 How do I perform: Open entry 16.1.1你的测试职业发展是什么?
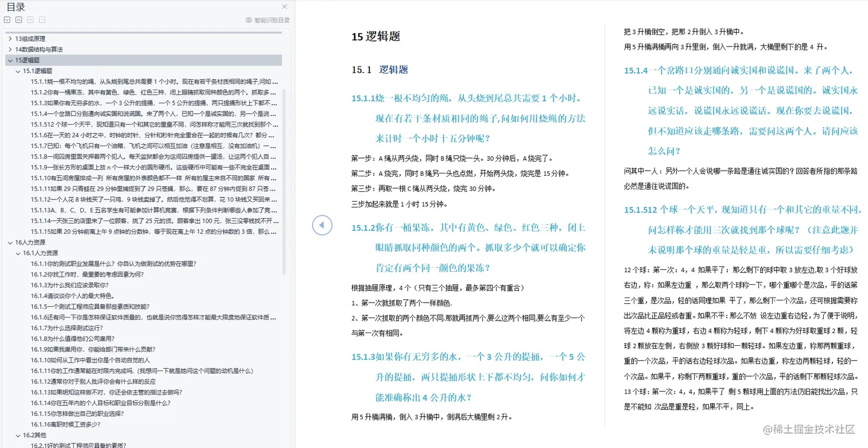tap(114, 264)
